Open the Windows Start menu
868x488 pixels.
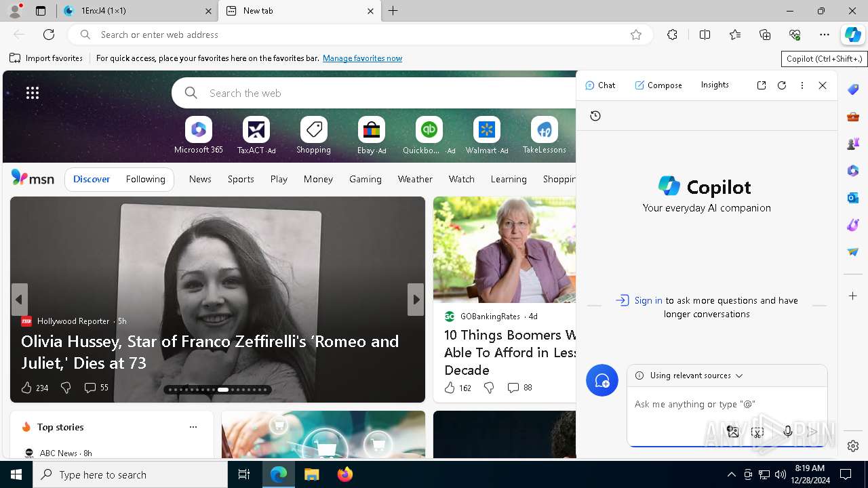[16, 474]
